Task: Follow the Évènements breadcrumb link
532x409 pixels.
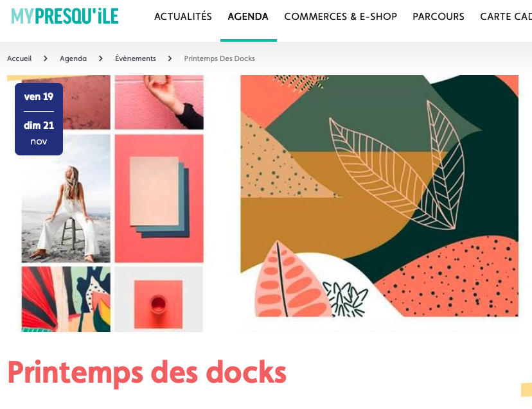Action: pyautogui.click(x=136, y=58)
